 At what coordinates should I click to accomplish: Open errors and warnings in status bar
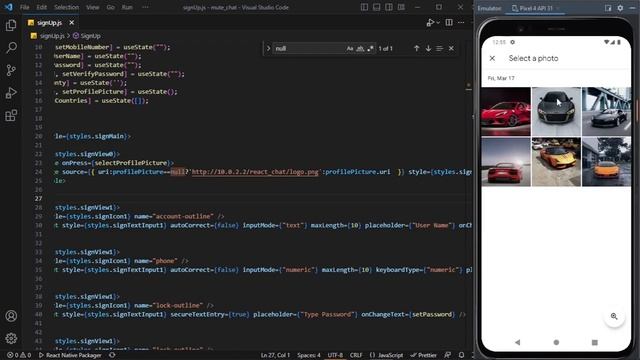[x=19, y=355]
